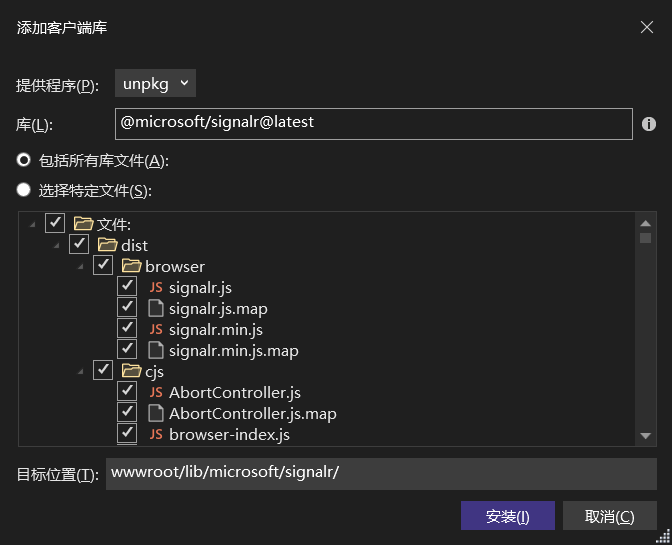This screenshot has height=545, width=672.
Task: Select the browser folder label
Action: tap(175, 267)
